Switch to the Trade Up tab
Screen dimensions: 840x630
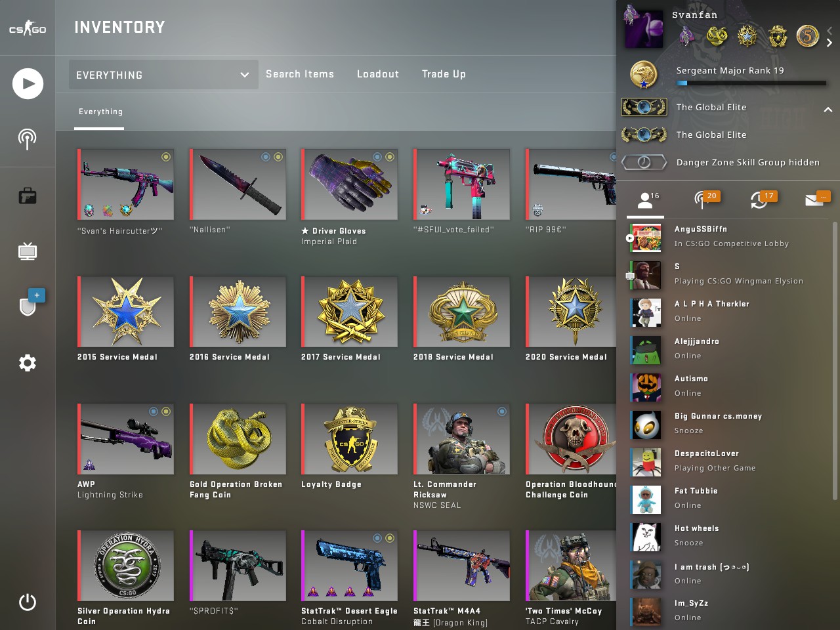coord(444,74)
